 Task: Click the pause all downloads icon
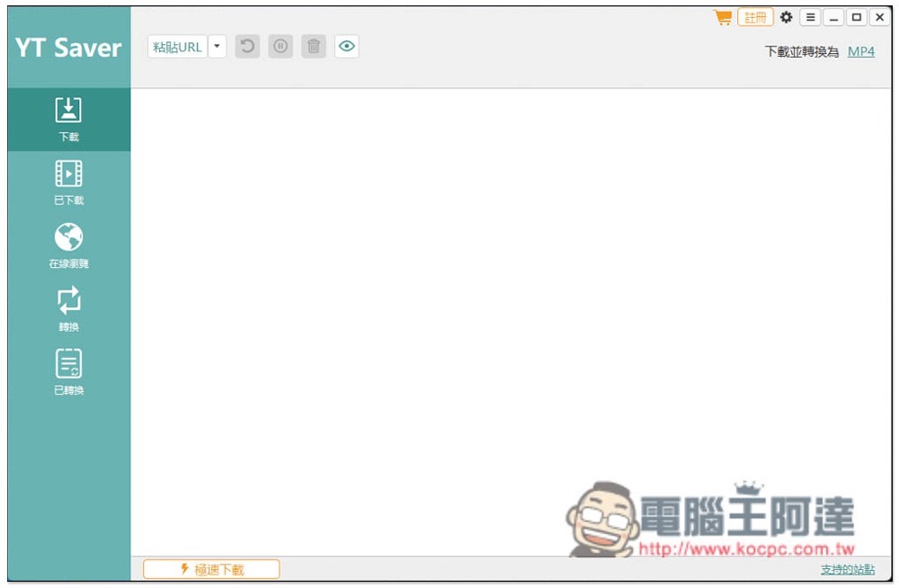point(280,47)
